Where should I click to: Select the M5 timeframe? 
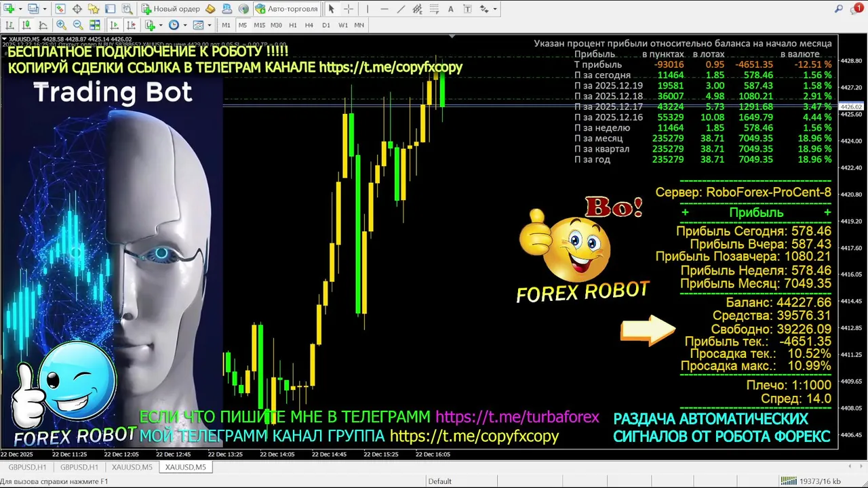click(243, 25)
